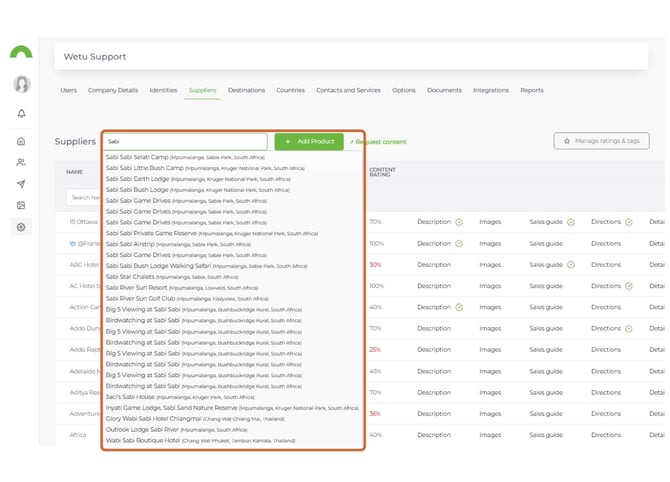
Task: Select Sabi Sabi Earth Lodge suggestion
Action: (198, 179)
